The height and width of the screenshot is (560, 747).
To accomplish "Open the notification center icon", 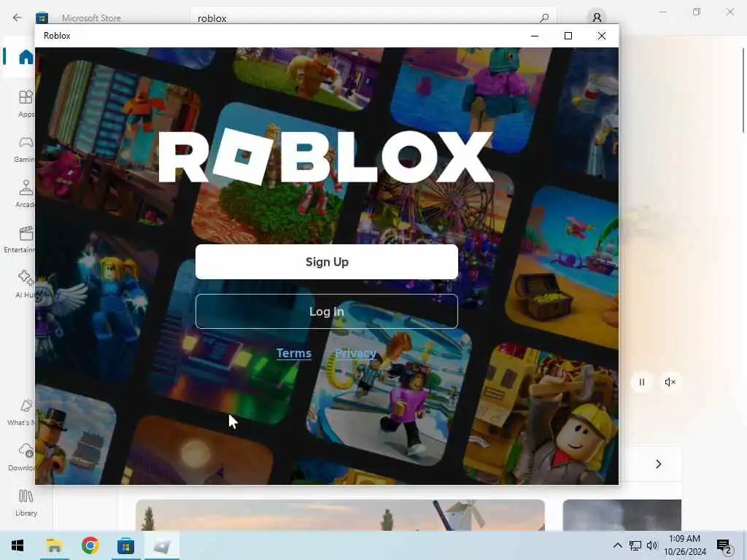I will tap(724, 545).
